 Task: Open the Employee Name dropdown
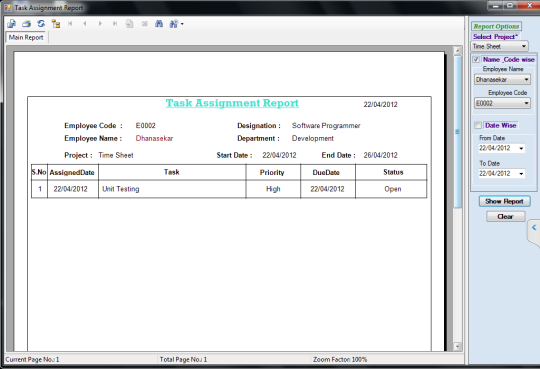tap(502, 80)
